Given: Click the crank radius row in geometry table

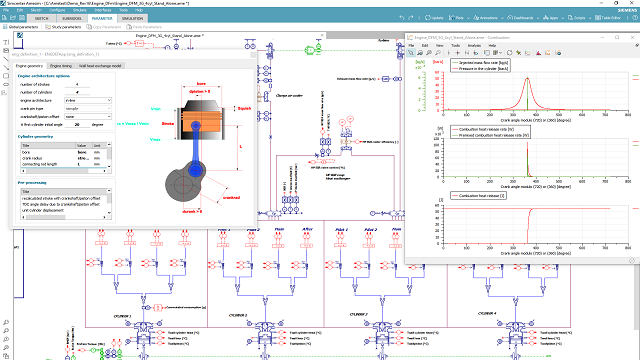Looking at the screenshot, I should click(x=63, y=158).
